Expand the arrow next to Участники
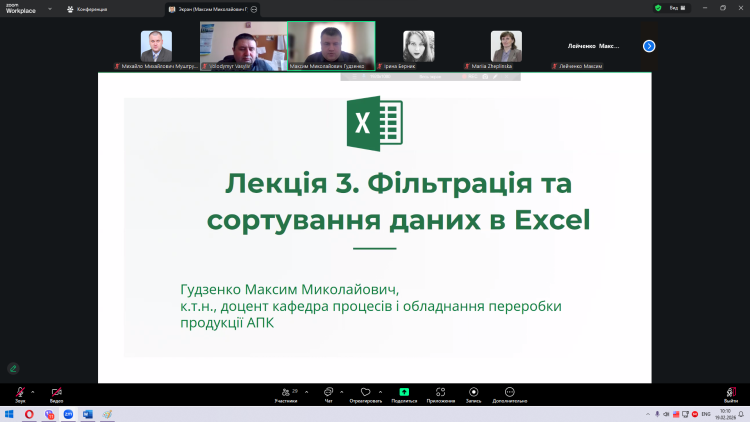 [x=304, y=391]
